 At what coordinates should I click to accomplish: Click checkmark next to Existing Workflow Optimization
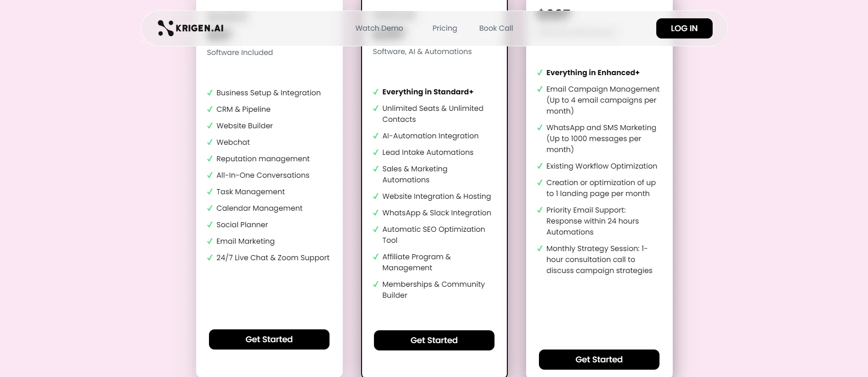539,166
